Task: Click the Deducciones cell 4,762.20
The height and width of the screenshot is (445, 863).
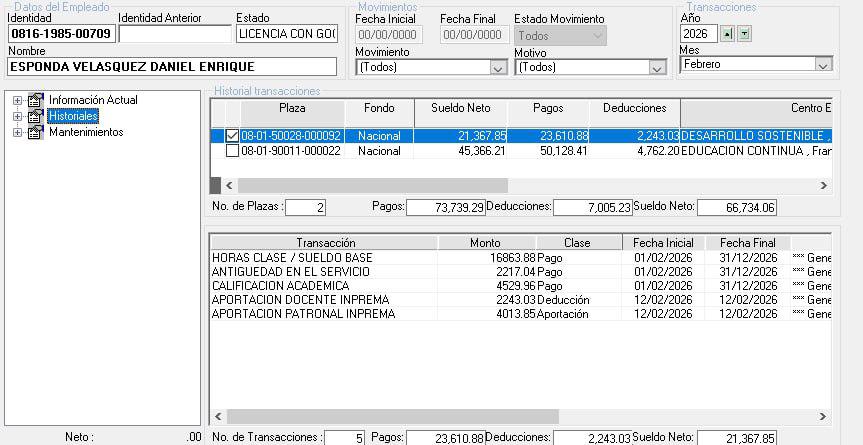Action: pyautogui.click(x=635, y=151)
